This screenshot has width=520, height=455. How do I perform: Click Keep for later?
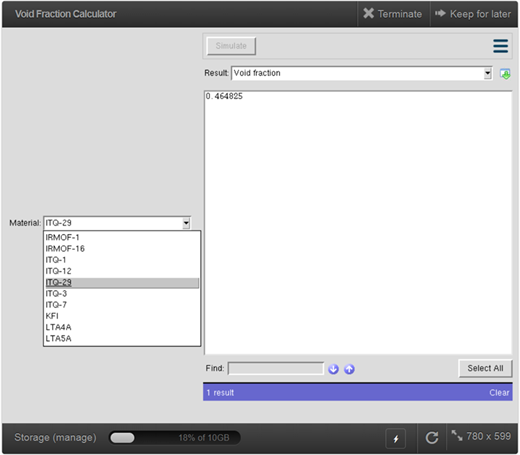coord(473,14)
